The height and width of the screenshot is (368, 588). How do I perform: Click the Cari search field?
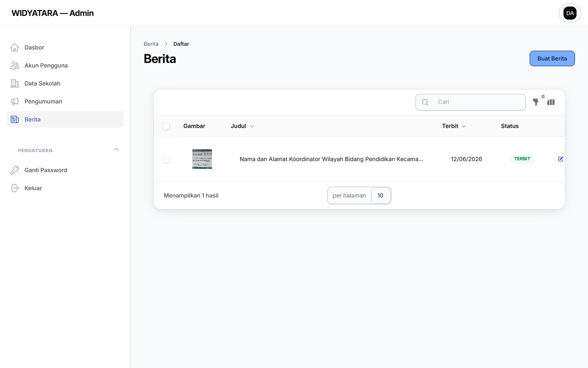pos(470,102)
